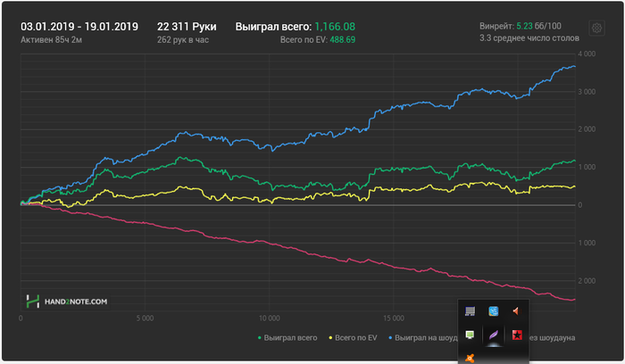The image size is (625, 364).
Task: Open the Avast antivirus tray icon
Action: (470, 358)
